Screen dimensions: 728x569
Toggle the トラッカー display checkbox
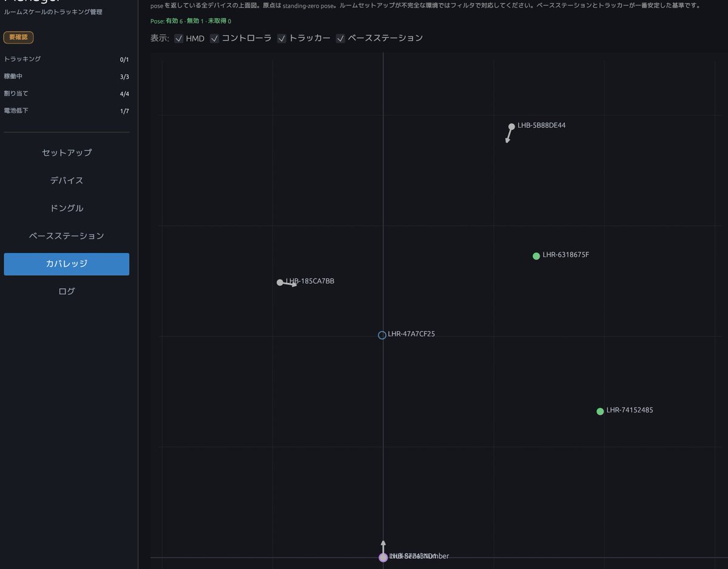[x=281, y=39]
